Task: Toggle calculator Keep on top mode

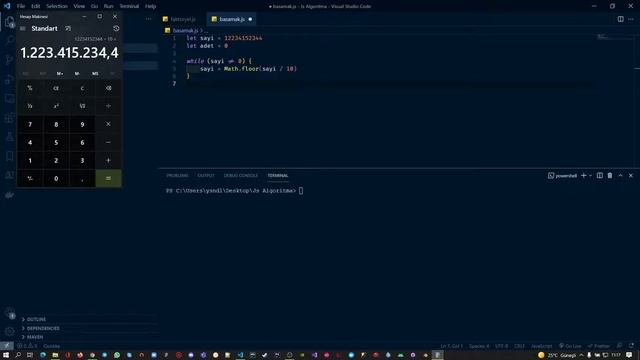Action: coord(68,29)
